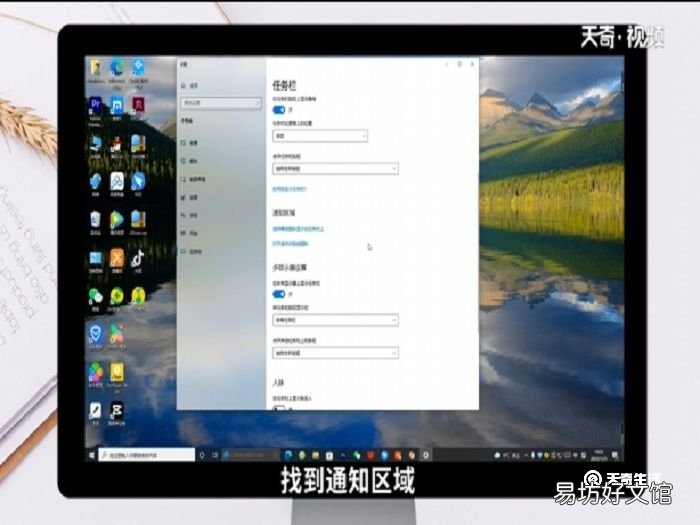Select Lock screen (锁屏界面) in sidebar
Image resolution: width=700 pixels, height=525 pixels.
193,179
